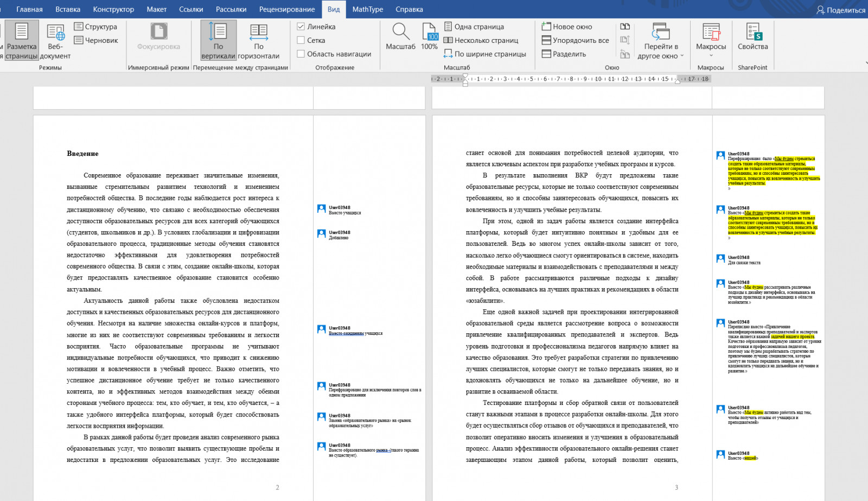Click the right indent marker on ruler
868x501 pixels.
[x=678, y=81]
